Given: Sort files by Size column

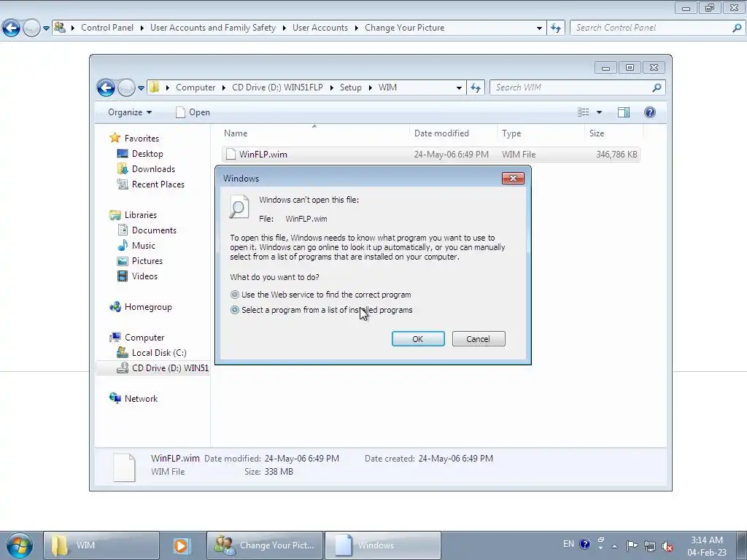Looking at the screenshot, I should click(614, 133).
